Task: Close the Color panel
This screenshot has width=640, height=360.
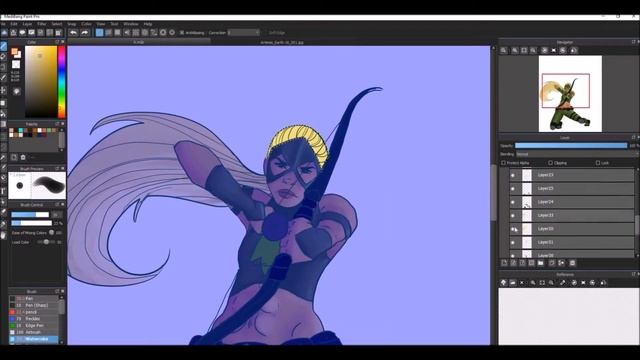Action: click(x=62, y=42)
